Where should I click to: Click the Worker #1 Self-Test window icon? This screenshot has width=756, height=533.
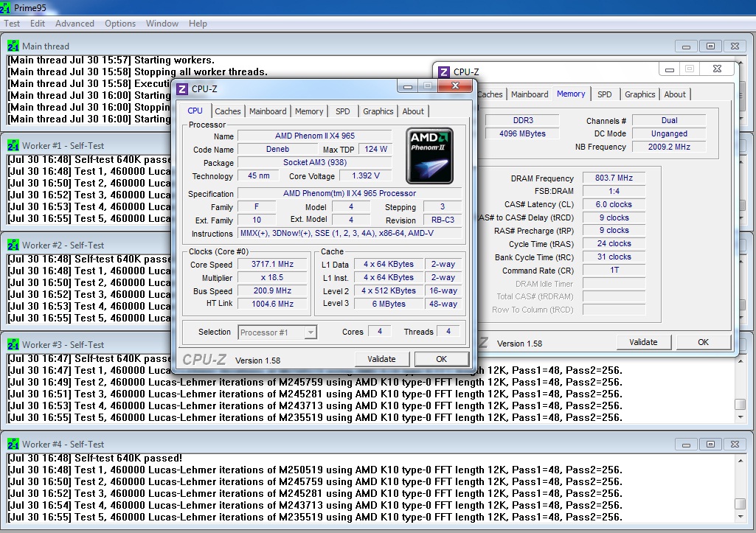(13, 145)
